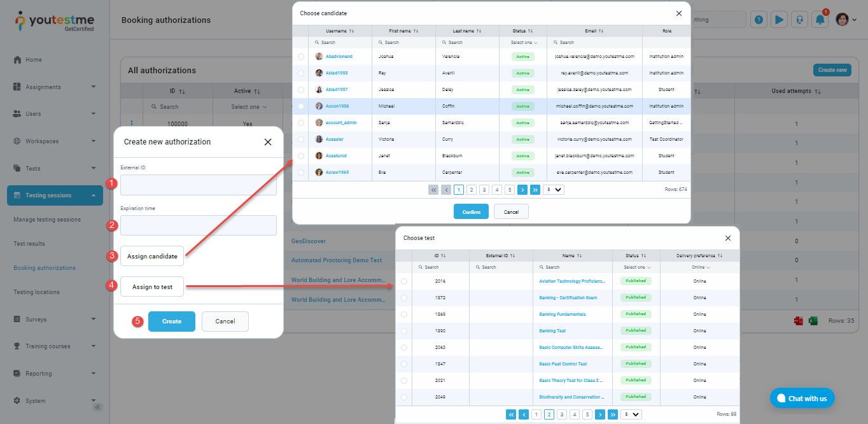The width and height of the screenshot is (868, 424).
Task: Go to next page in Choose candidate
Action: pyautogui.click(x=522, y=190)
